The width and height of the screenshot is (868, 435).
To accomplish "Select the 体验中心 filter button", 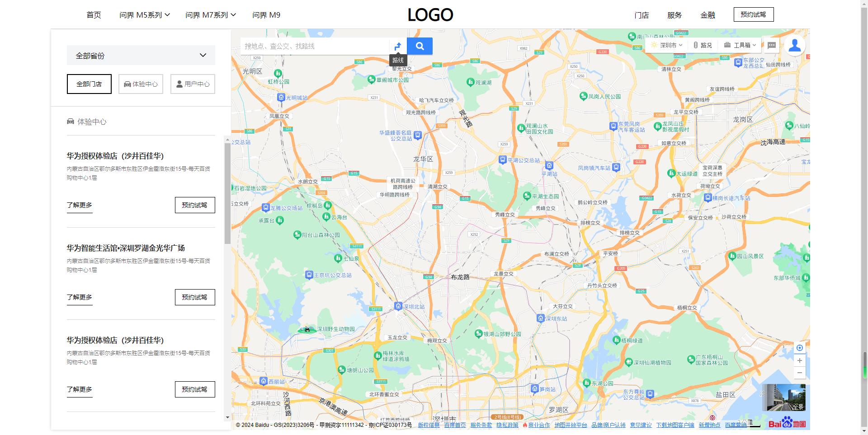I will 141,84.
